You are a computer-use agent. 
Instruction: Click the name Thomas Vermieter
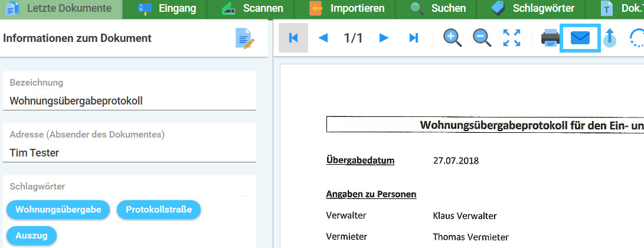coord(470,237)
